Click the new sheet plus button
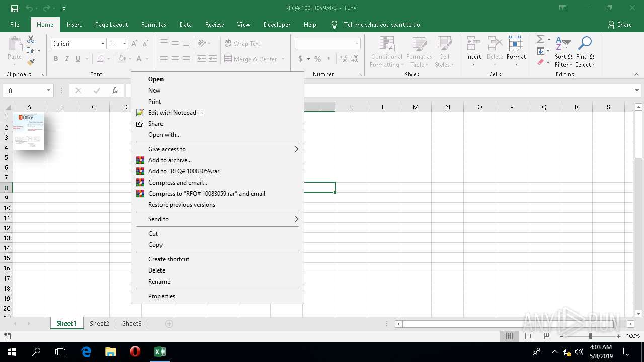The width and height of the screenshot is (644, 362). click(x=169, y=324)
